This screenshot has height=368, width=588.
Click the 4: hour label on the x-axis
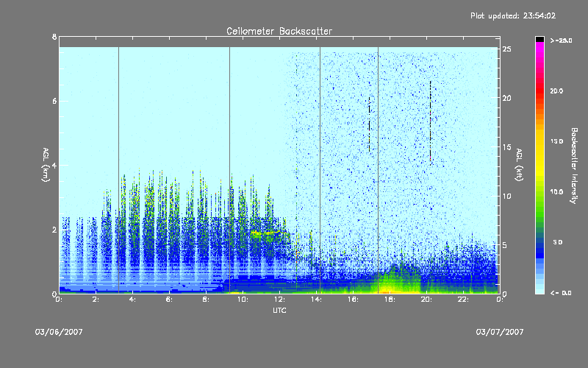click(133, 300)
